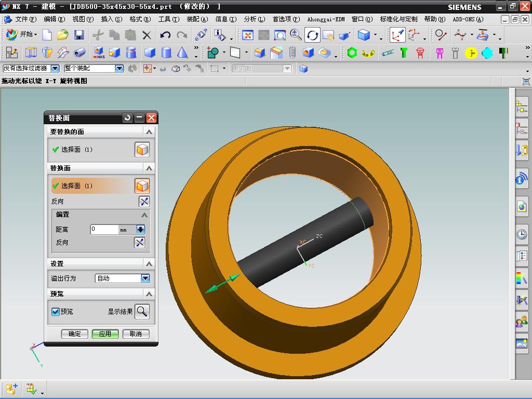532x399 pixels.
Task: Click the 应用 apply button
Action: (x=105, y=334)
